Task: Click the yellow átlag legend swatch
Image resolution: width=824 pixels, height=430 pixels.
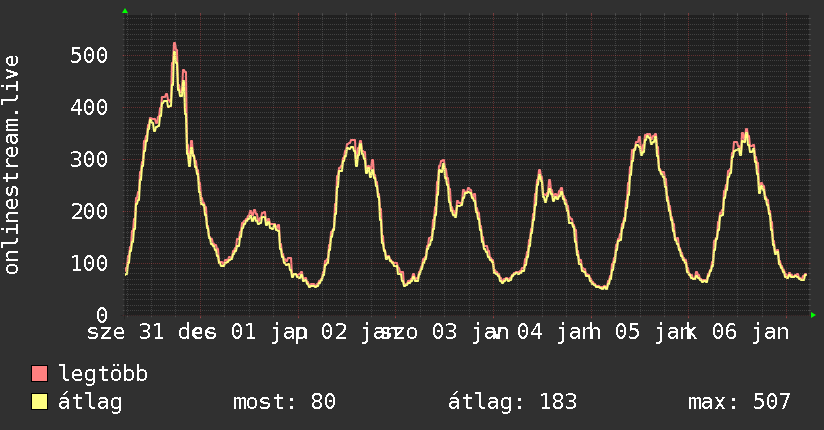Action: tap(39, 401)
